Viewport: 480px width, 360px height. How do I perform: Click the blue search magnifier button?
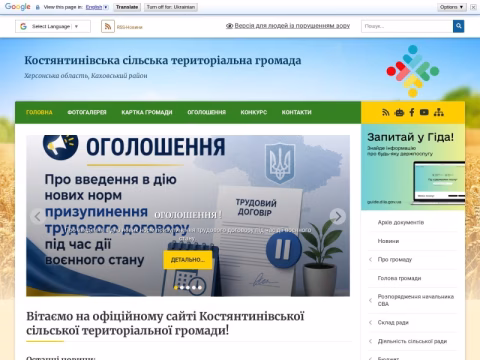(458, 26)
